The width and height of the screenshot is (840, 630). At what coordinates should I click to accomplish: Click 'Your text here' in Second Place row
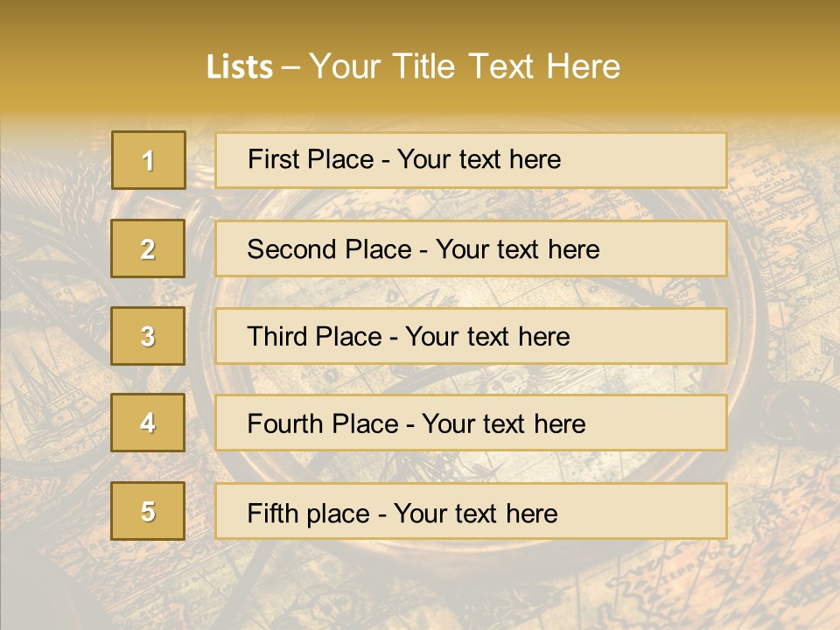(x=517, y=249)
